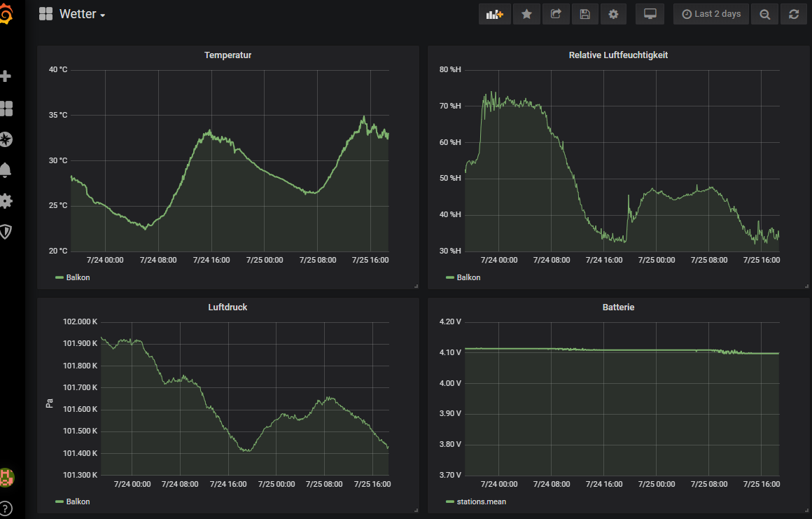
Task: Toggle Balkon series in Temperatur legend
Action: [78, 277]
